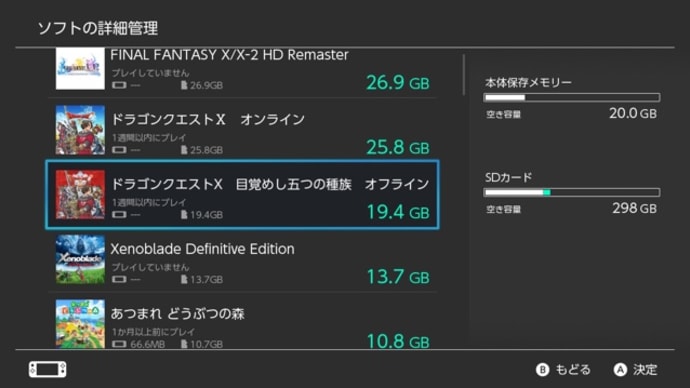Click the SD card icon beside 13.7GB
Screen dimensions: 690x388
coord(184,279)
